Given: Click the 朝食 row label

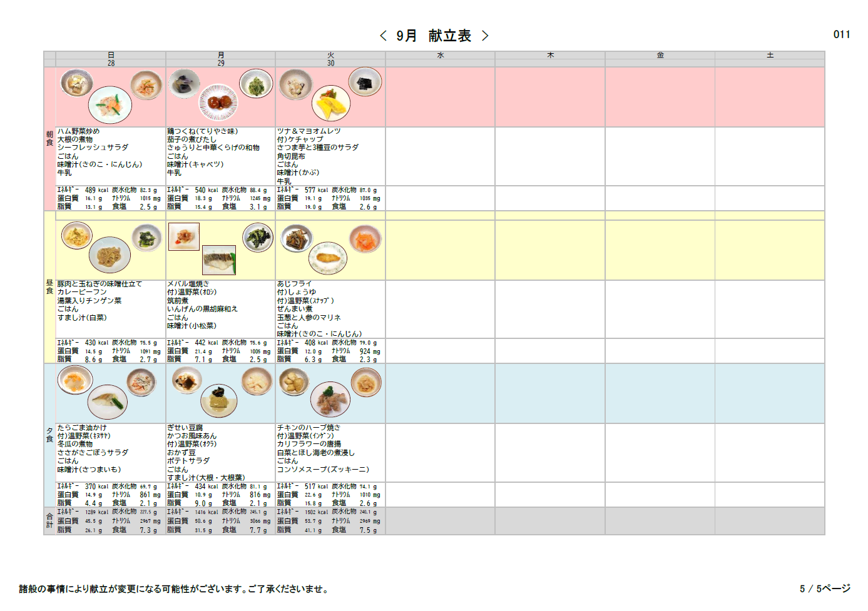Looking at the screenshot, I should tap(49, 138).
